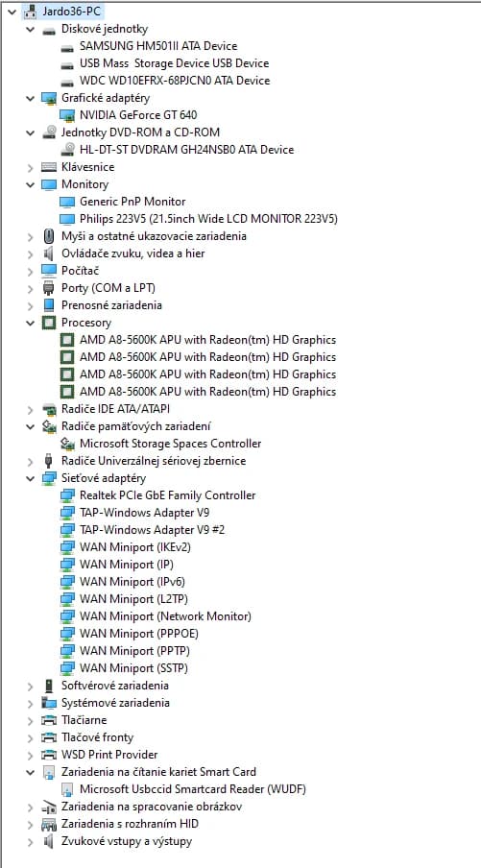The image size is (481, 868).
Task: Select the first TAP-Windows Adapter V9 entry
Action: click(144, 513)
